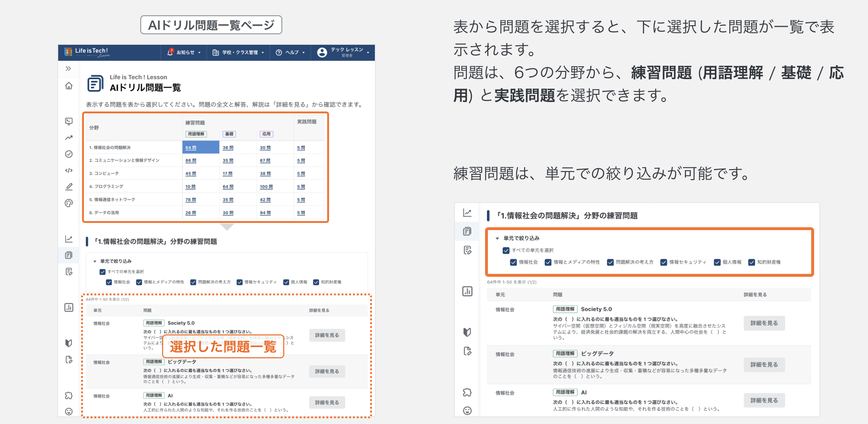This screenshot has width=868, height=424.
Task: Click the AIドリル問題一覧 page title
Action: (145, 88)
